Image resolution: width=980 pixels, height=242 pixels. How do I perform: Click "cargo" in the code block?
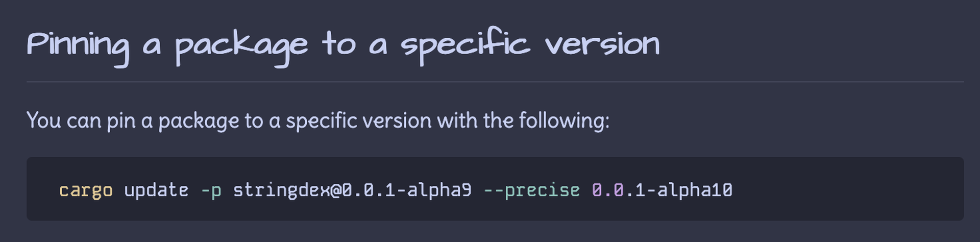pos(86,190)
